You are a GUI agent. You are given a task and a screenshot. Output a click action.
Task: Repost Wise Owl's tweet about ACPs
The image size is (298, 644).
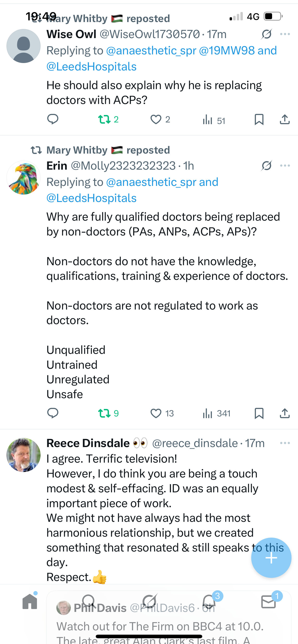point(104,119)
